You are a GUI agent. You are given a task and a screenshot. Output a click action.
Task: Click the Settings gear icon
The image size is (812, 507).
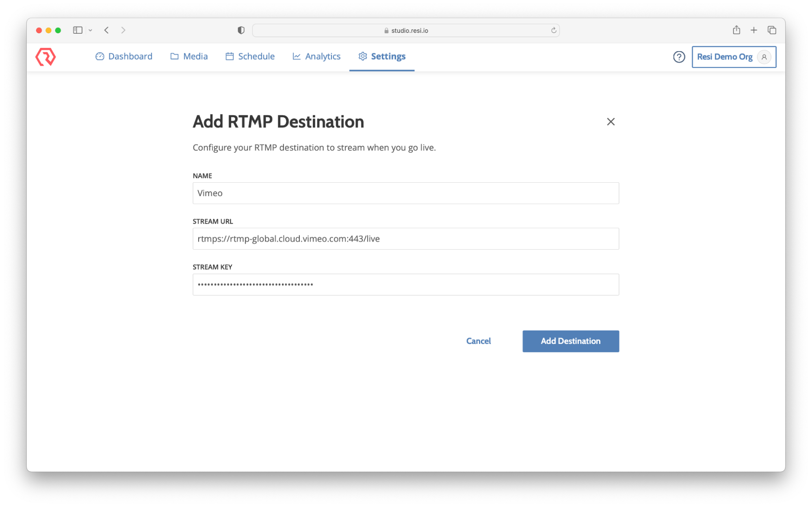362,56
